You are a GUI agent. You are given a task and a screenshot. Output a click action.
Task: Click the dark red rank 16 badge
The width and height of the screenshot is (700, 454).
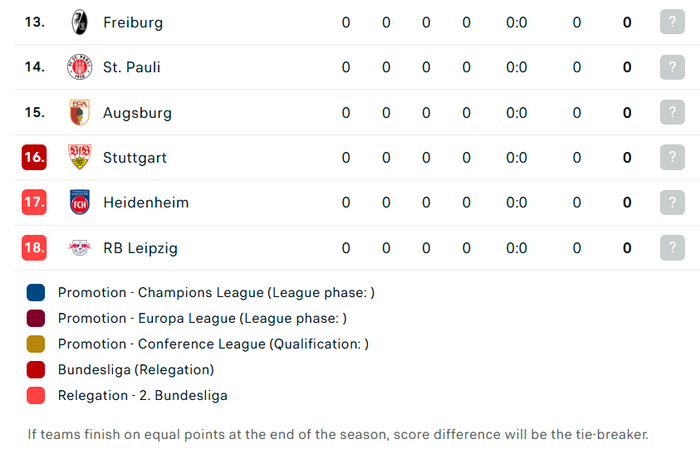point(34,157)
